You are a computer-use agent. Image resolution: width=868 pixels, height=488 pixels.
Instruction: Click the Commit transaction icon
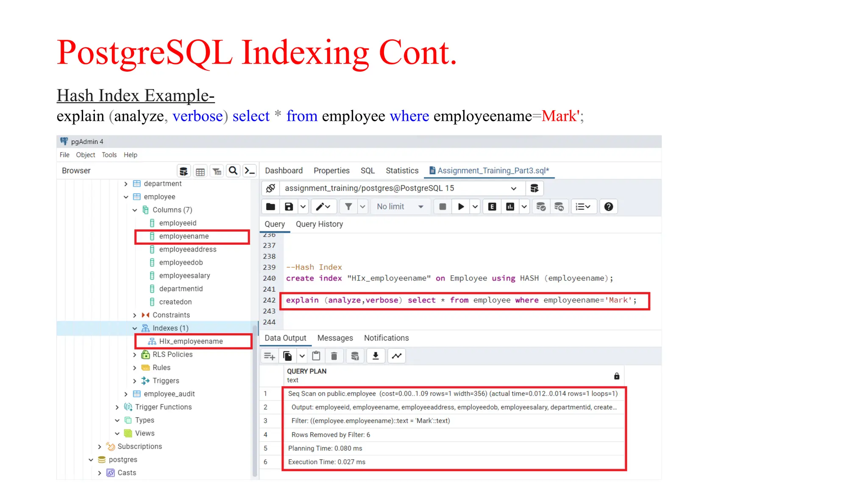[541, 207]
